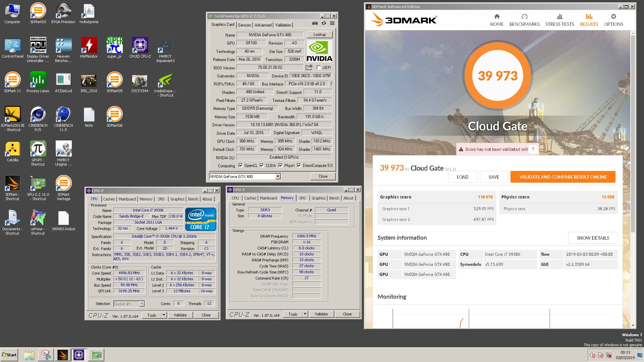Toggle the DirectCompute 5.0 checkbox
644x362 pixels.
coord(299,165)
